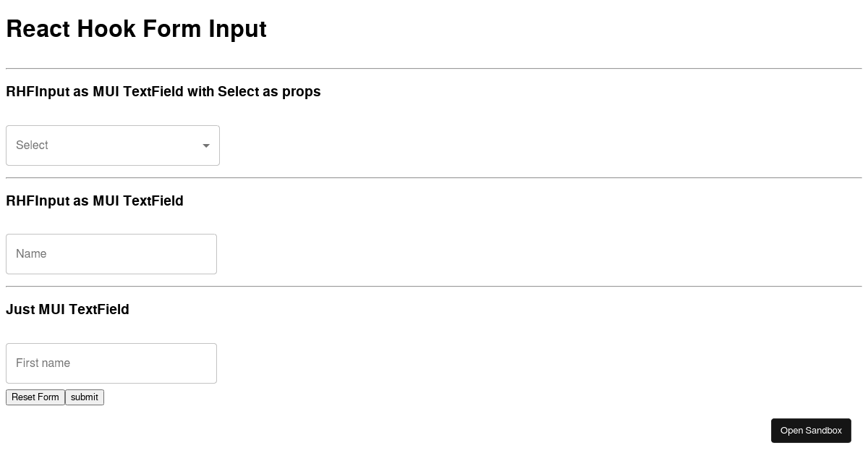
Task: Click the Select placeholder label
Action: (32, 145)
